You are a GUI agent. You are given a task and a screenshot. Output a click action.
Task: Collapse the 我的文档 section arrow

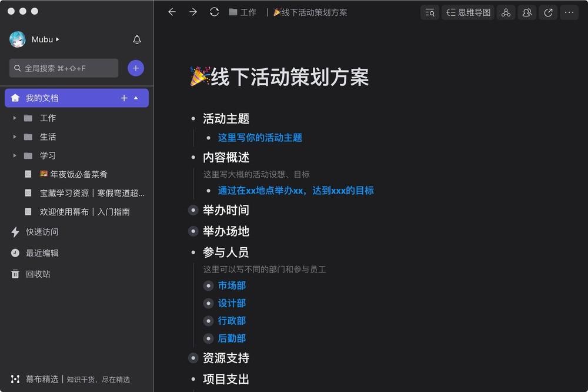point(136,98)
